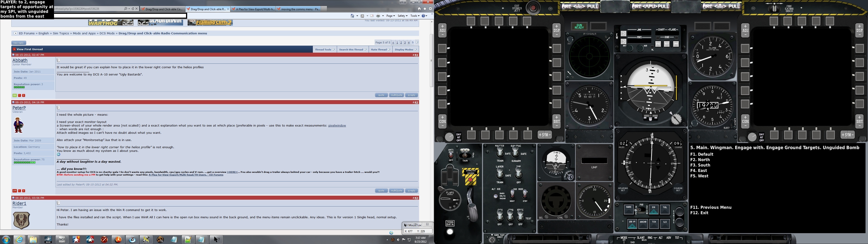Click Rider1's badge avatar
The height and width of the screenshot is (244, 868).
point(21,221)
